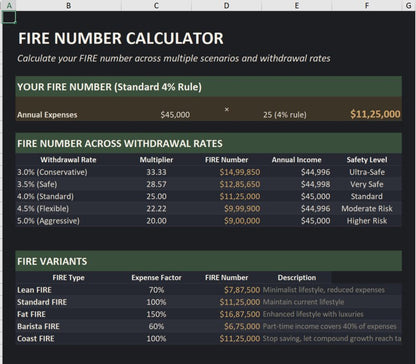Viewport: 416px width, 364px height.
Task: Click the YOUR FIRE NUMBER section header
Action: (x=209, y=87)
